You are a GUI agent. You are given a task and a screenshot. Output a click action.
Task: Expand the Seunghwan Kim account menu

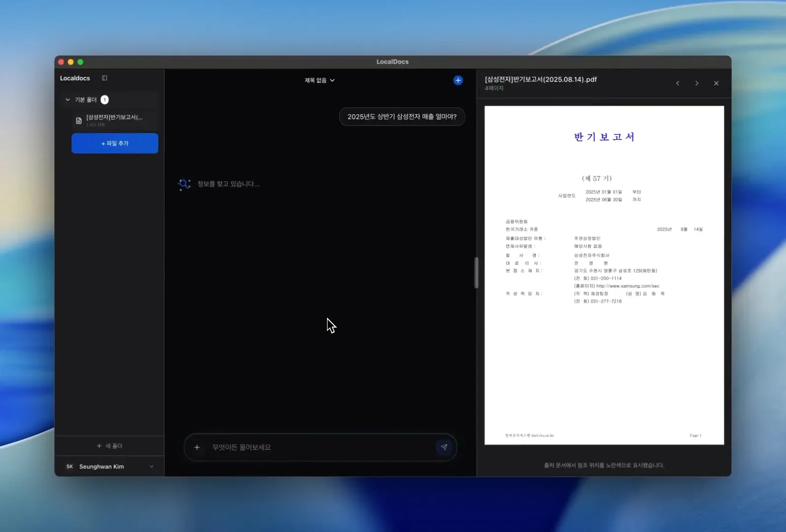point(151,466)
